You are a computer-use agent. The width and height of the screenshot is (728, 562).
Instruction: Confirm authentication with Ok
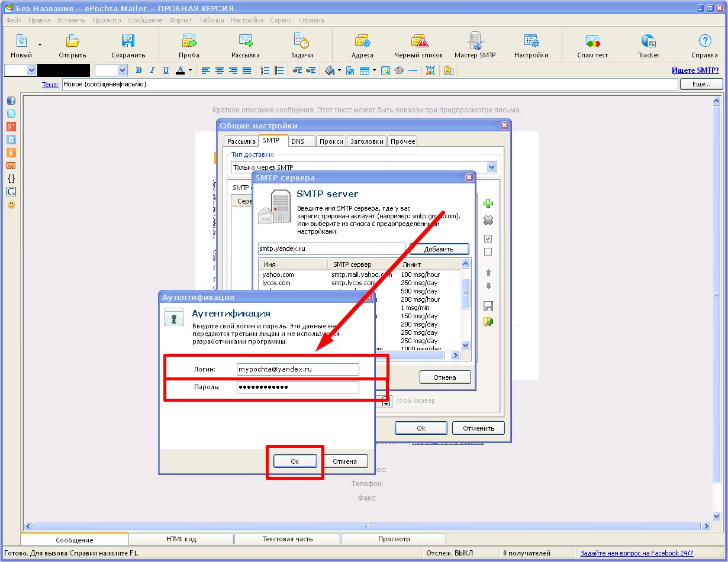point(295,461)
